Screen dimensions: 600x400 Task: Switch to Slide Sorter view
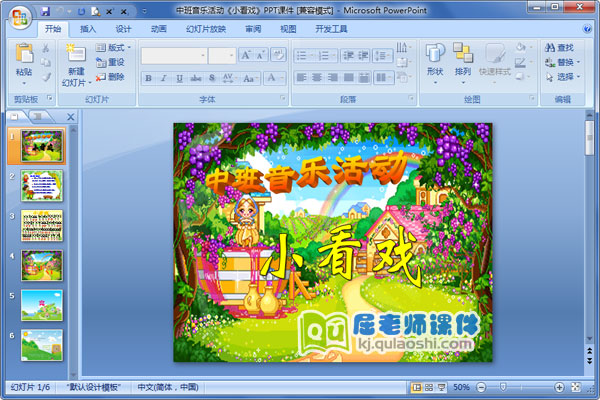tap(429, 387)
